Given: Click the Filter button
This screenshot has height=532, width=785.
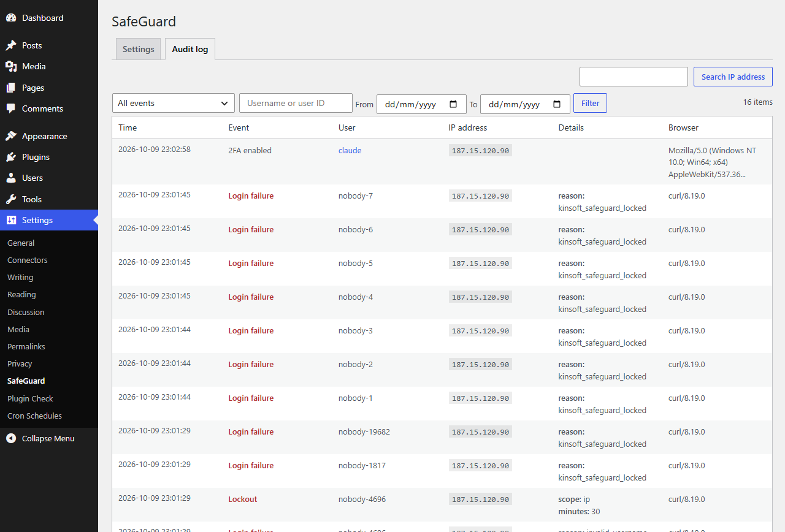Looking at the screenshot, I should click(x=590, y=103).
